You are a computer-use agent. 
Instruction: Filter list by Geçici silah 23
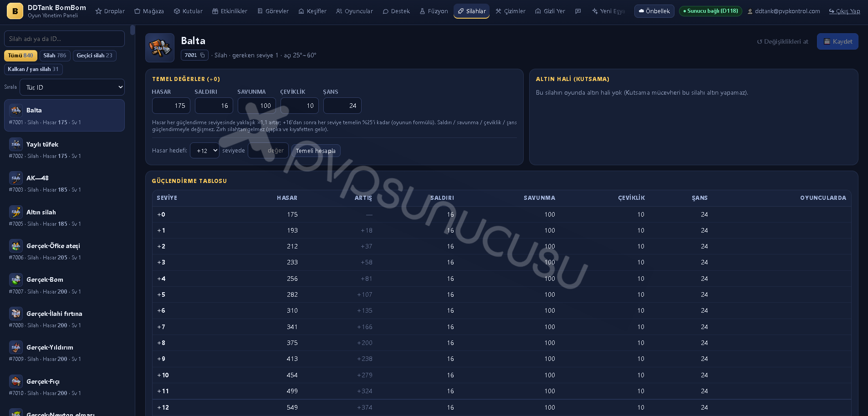pos(94,56)
